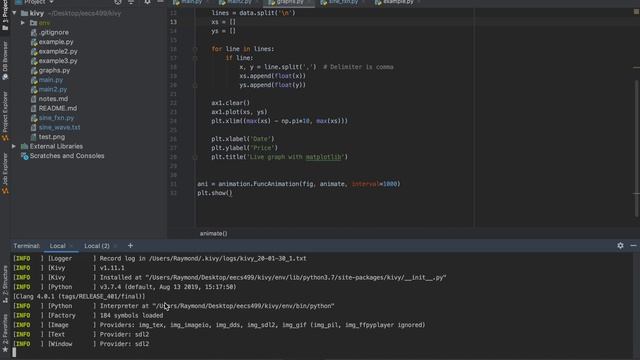
Task: Open the Project tool window button
Action: tap(5, 16)
